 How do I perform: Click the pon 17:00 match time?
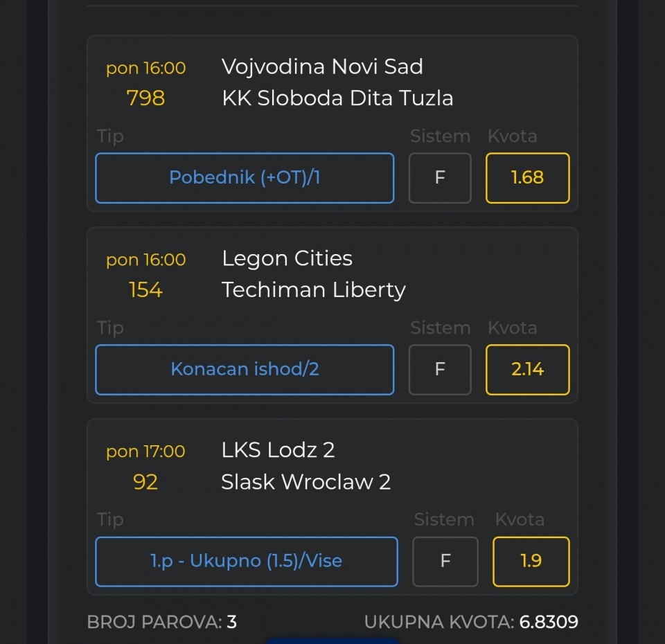click(x=145, y=451)
